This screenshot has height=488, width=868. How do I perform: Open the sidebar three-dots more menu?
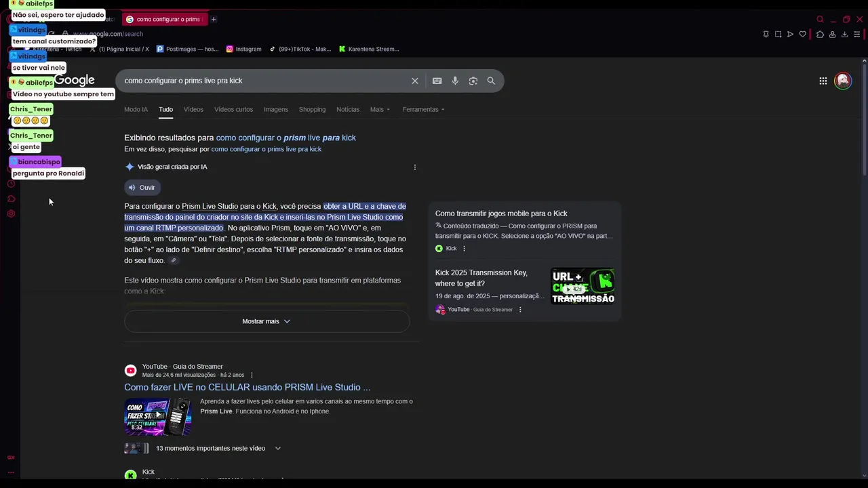(x=11, y=472)
